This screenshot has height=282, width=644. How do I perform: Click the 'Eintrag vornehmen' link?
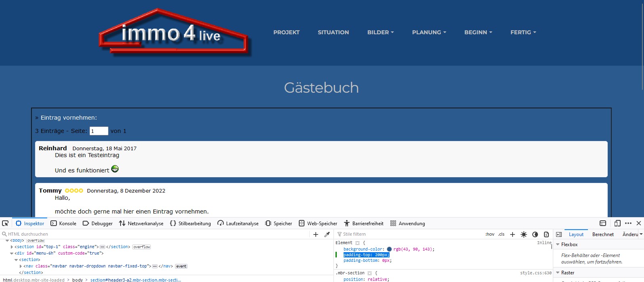69,118
